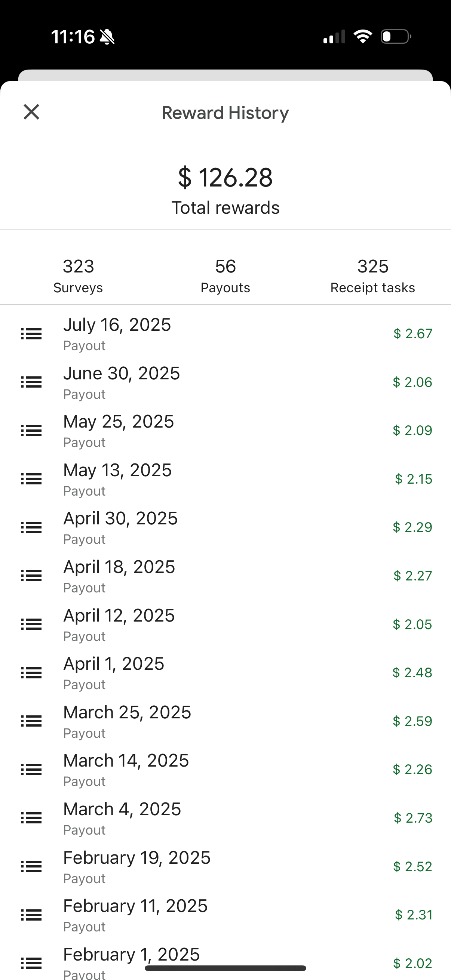Select the 323 Surveys tab
451x980 pixels.
point(78,275)
